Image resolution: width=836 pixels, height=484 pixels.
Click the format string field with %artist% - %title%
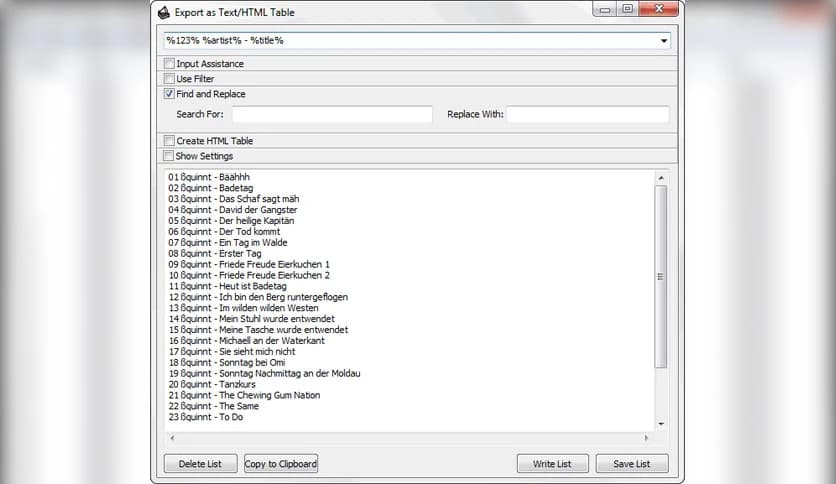417,41
